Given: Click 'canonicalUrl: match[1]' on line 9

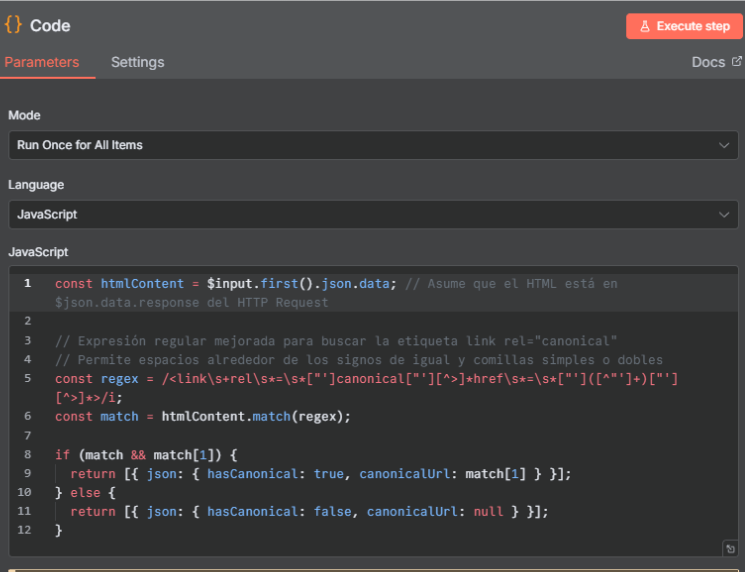Looking at the screenshot, I should point(443,474).
